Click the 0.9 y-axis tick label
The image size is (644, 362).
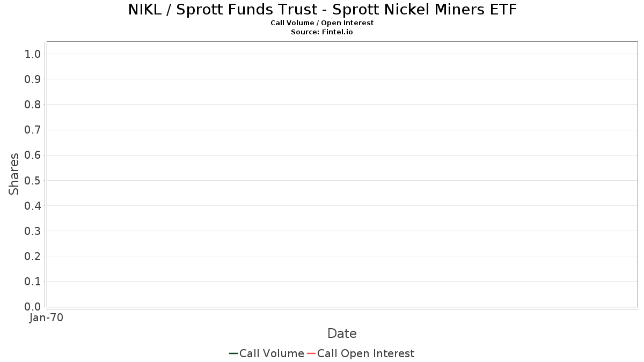33,79
